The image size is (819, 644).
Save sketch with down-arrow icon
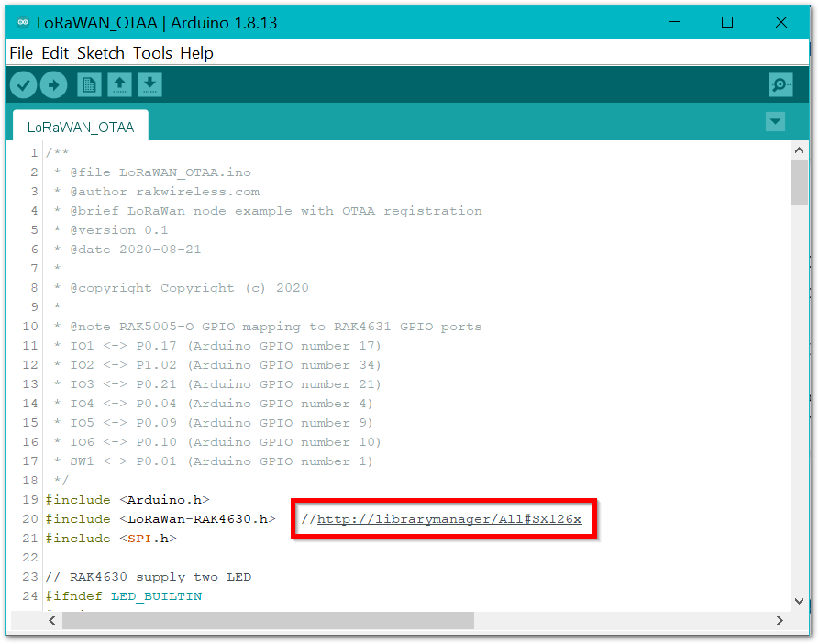click(149, 85)
